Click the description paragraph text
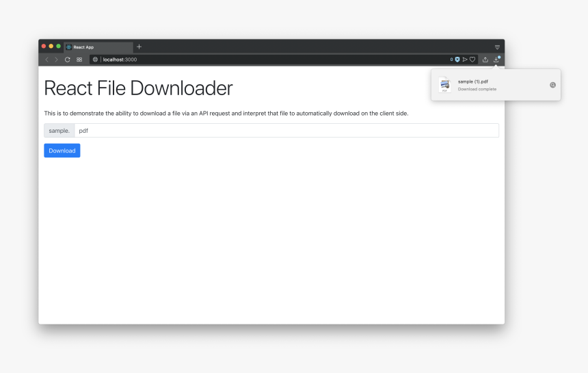 coord(226,114)
